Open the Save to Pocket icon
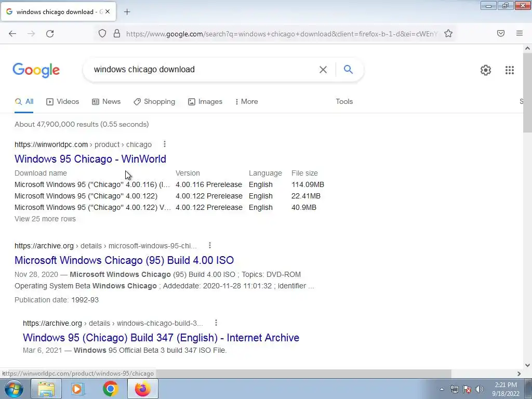532x399 pixels. tap(501, 33)
